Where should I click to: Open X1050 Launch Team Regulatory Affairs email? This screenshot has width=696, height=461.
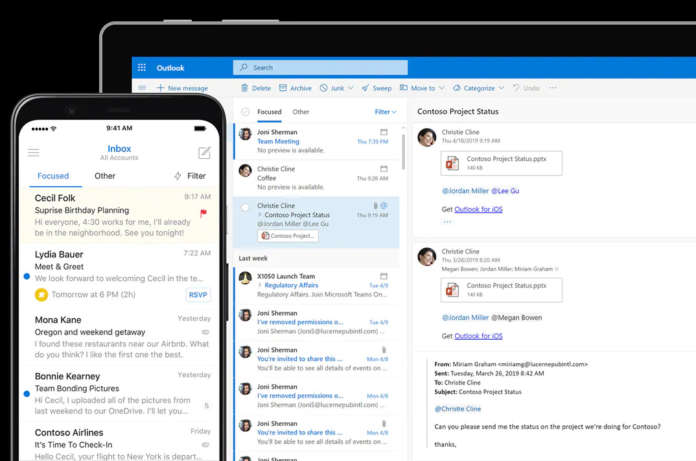pos(316,285)
